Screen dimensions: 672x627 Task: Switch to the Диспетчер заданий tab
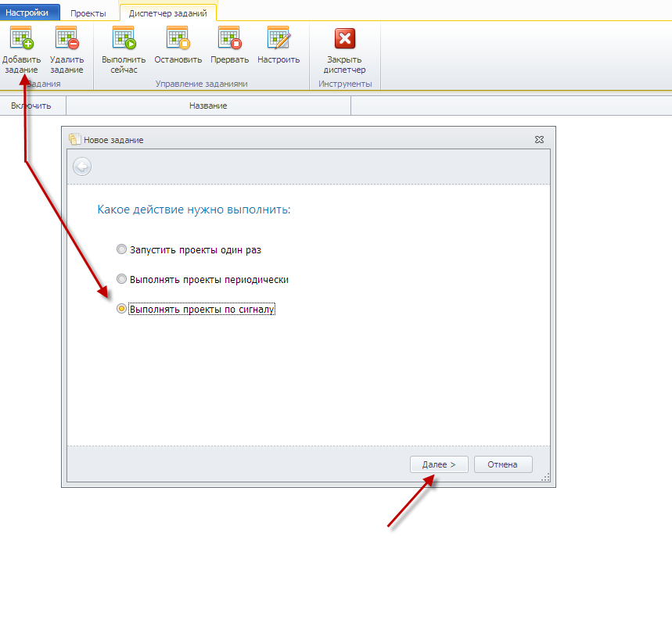pyautogui.click(x=168, y=13)
